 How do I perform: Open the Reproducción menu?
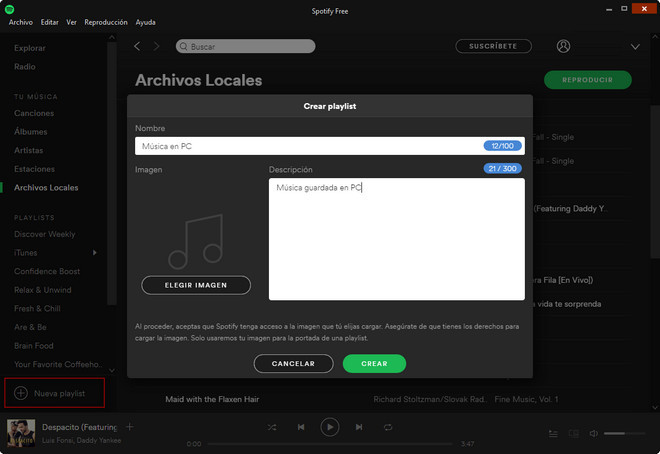[x=106, y=22]
